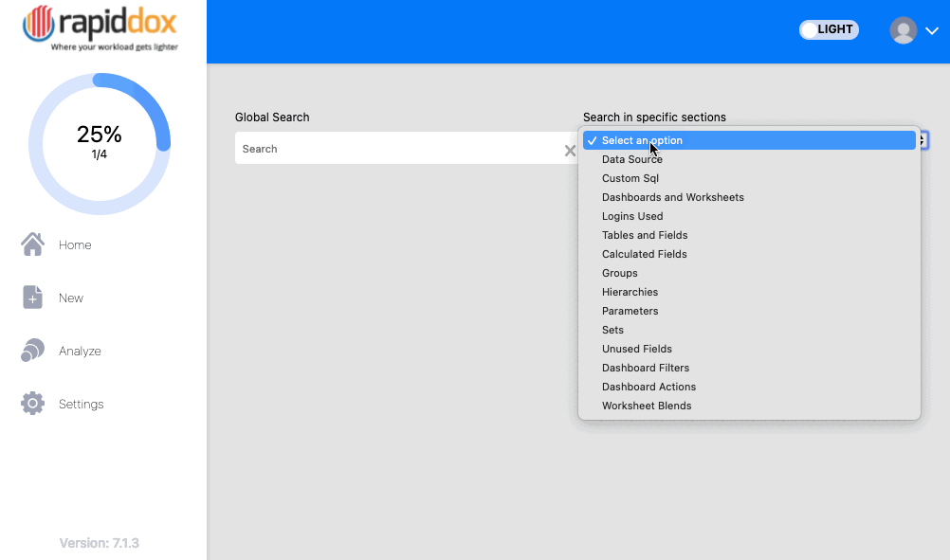Focus the Global Search input field

[398, 149]
